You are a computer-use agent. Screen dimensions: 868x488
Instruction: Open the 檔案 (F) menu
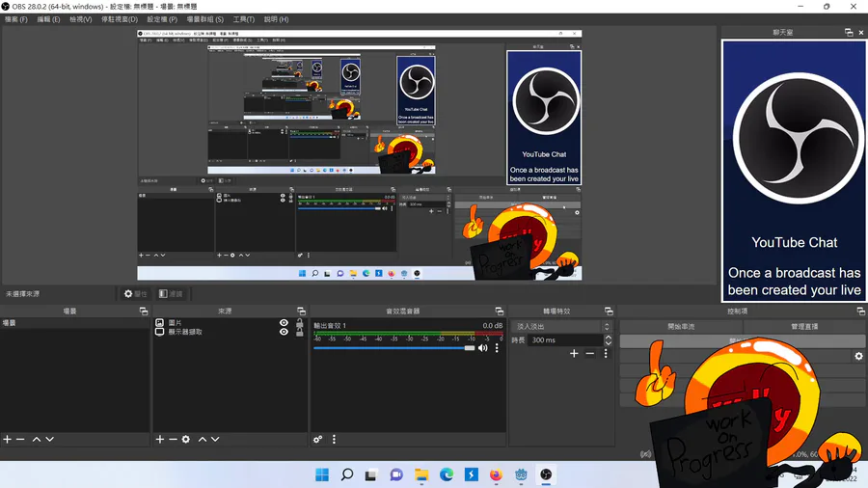point(16,19)
